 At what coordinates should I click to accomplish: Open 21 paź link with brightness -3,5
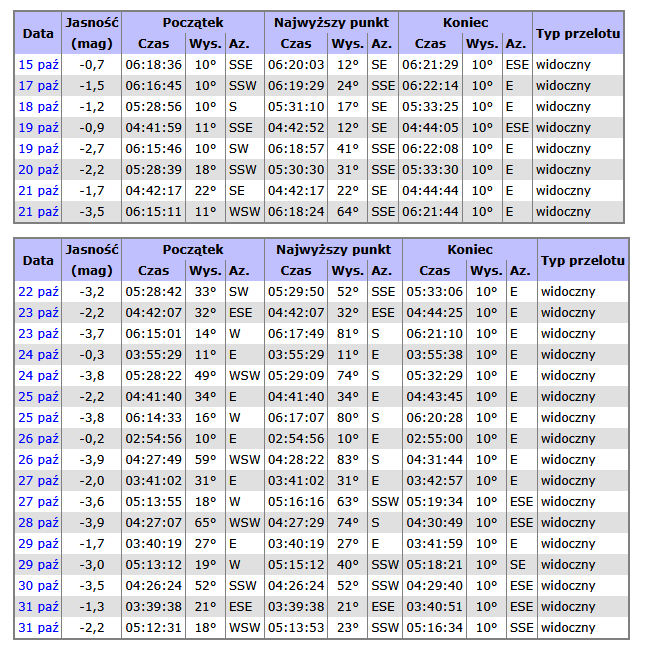coord(38,211)
